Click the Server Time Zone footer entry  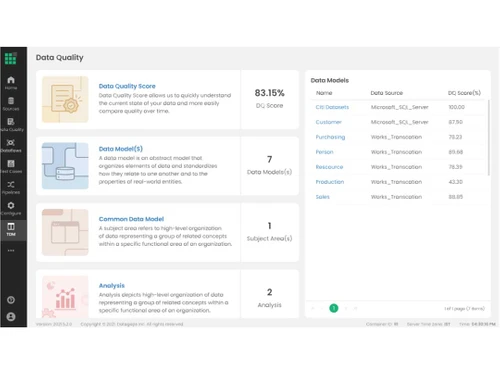click(x=428, y=324)
